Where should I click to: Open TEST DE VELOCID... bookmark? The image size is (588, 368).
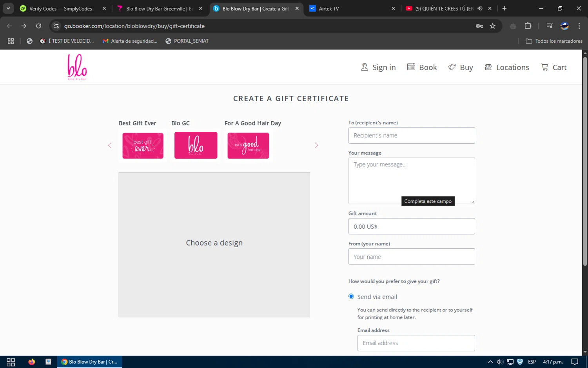click(x=67, y=41)
